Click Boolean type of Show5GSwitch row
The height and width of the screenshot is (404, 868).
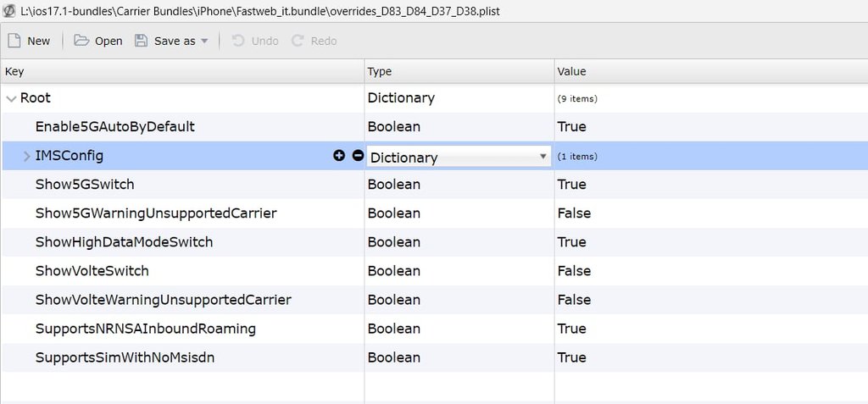(x=394, y=185)
